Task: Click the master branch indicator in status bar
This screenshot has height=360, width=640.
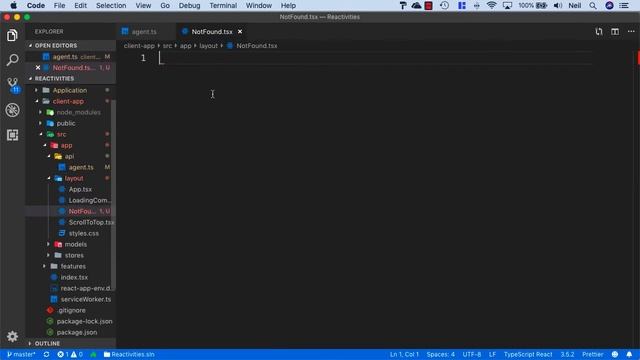Action: [x=21, y=354]
